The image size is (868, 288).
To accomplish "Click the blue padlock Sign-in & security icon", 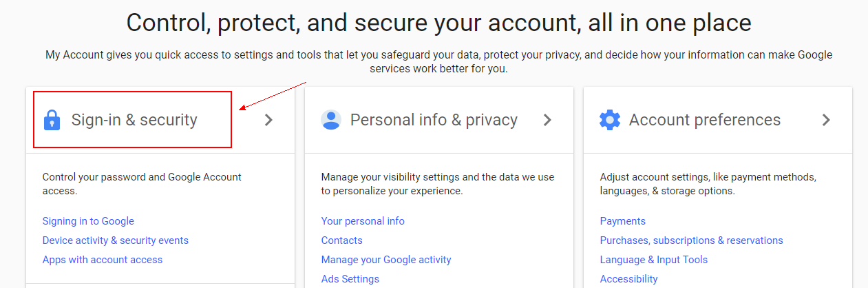I will [52, 120].
